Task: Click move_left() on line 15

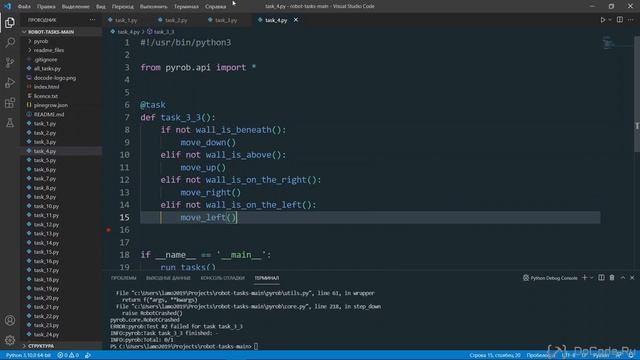Action: click(208, 217)
